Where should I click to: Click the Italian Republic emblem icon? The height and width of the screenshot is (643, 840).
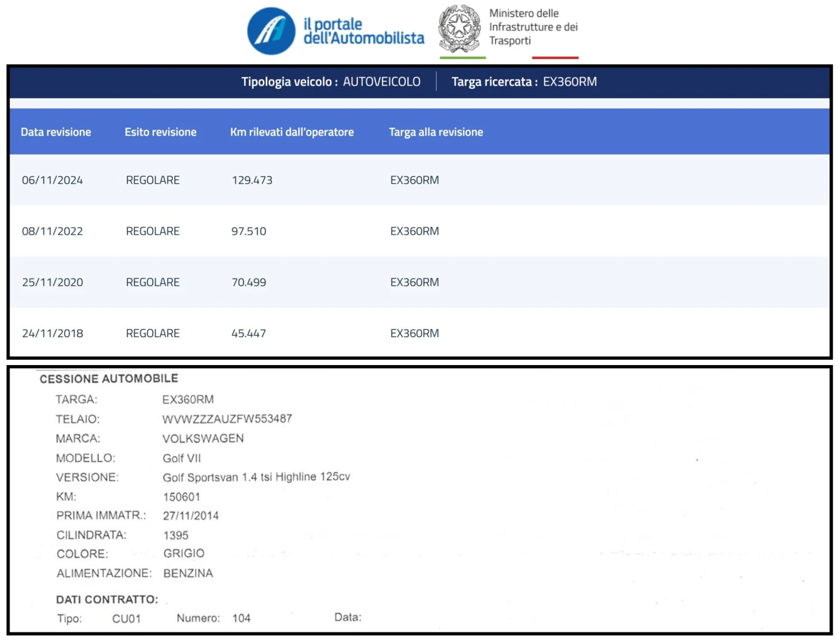point(459,29)
